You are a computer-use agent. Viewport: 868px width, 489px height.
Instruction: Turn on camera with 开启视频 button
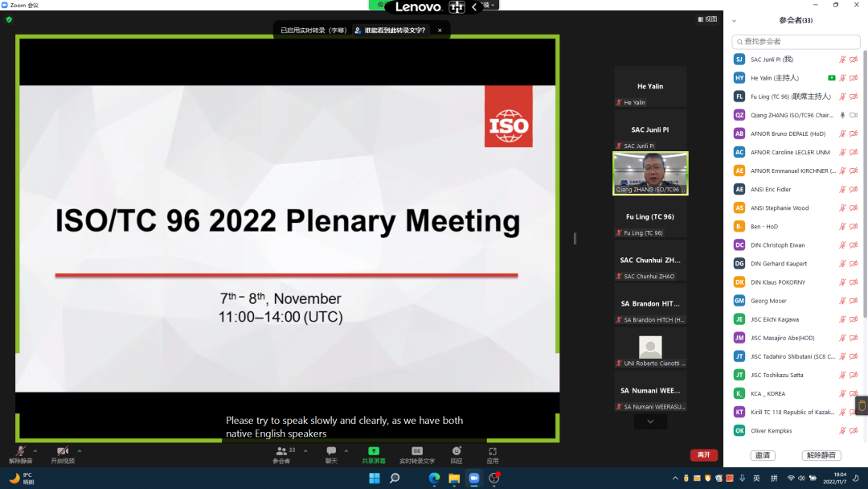[x=62, y=452]
